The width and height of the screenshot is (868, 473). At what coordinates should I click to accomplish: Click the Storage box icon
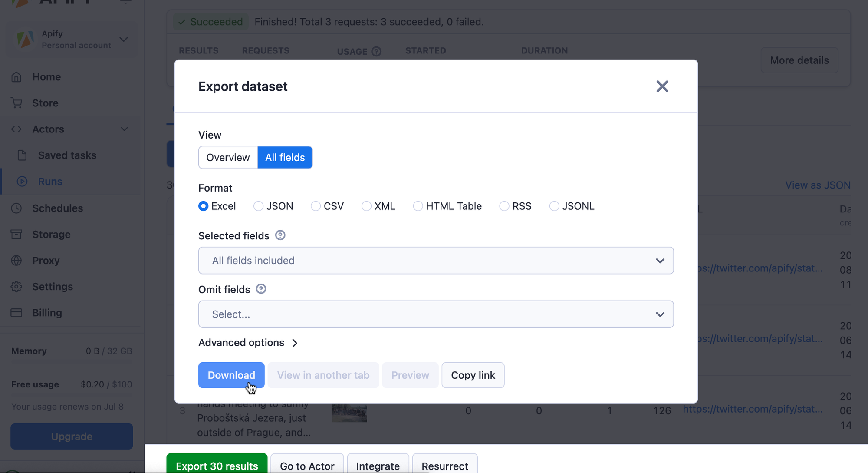pos(16,234)
